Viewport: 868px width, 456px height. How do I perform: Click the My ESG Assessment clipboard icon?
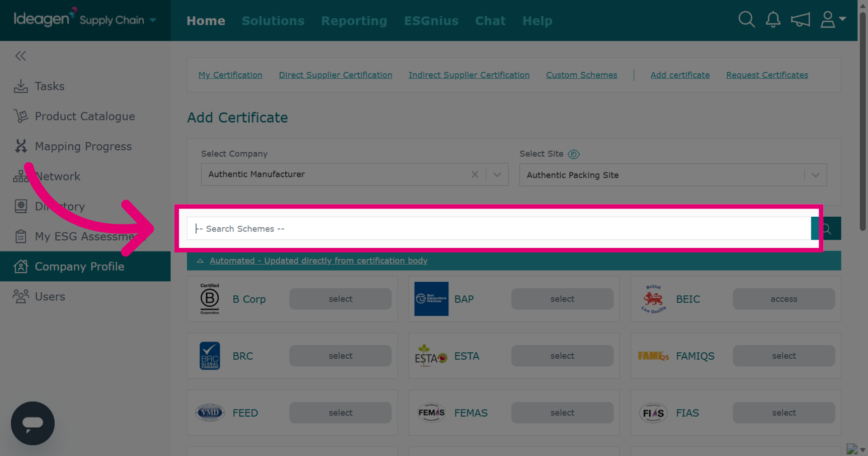pos(21,236)
